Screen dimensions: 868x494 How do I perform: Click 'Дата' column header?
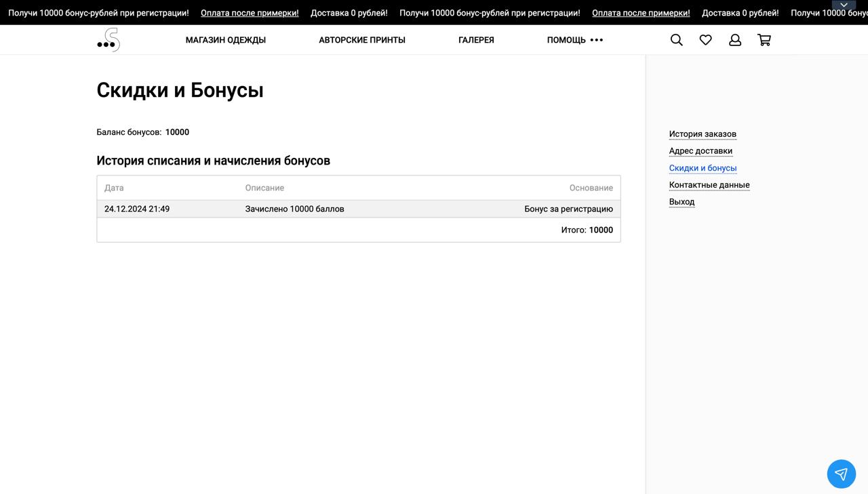point(114,188)
